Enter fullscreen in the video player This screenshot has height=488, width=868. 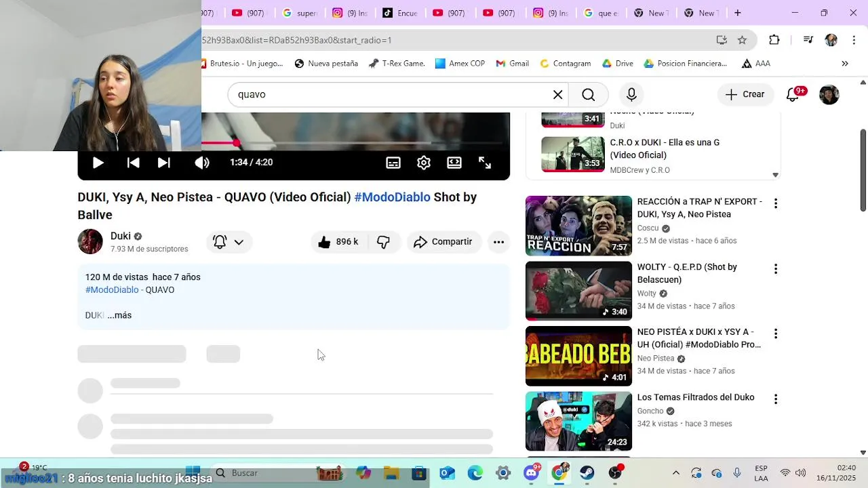(x=485, y=163)
